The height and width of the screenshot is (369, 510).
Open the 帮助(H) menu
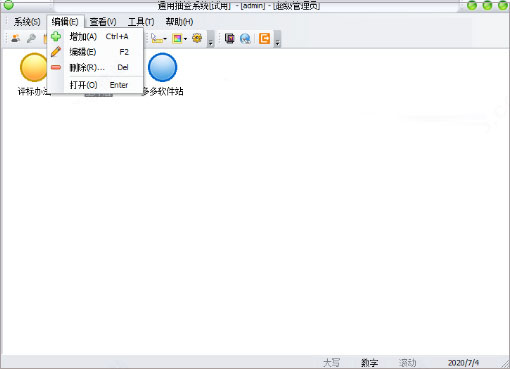coord(179,22)
